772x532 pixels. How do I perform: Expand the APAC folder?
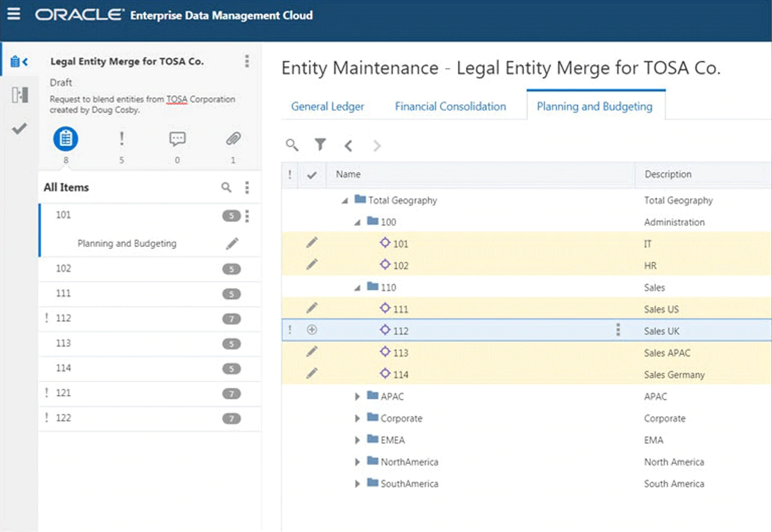[358, 397]
